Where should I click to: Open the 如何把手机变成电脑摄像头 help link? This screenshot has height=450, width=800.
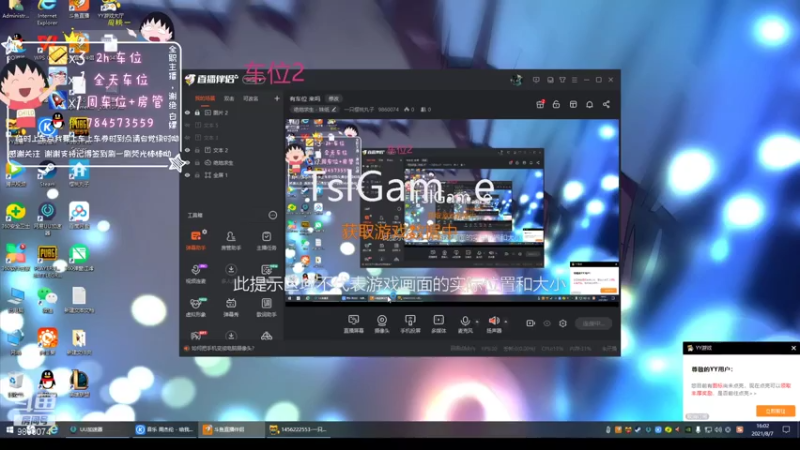click(222, 348)
